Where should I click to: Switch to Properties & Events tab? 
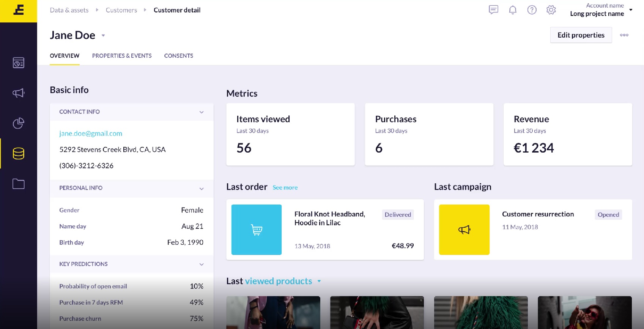[122, 56]
